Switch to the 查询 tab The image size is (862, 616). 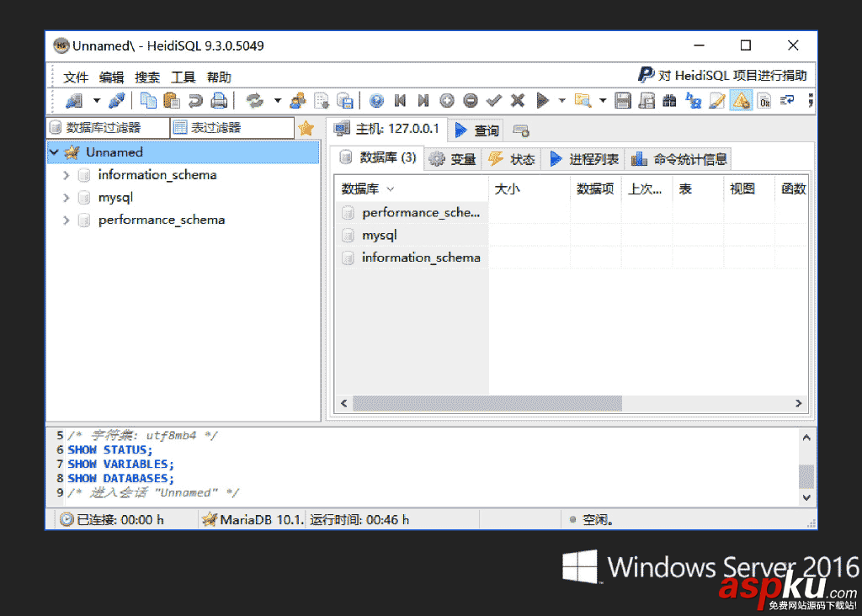pyautogui.click(x=477, y=130)
